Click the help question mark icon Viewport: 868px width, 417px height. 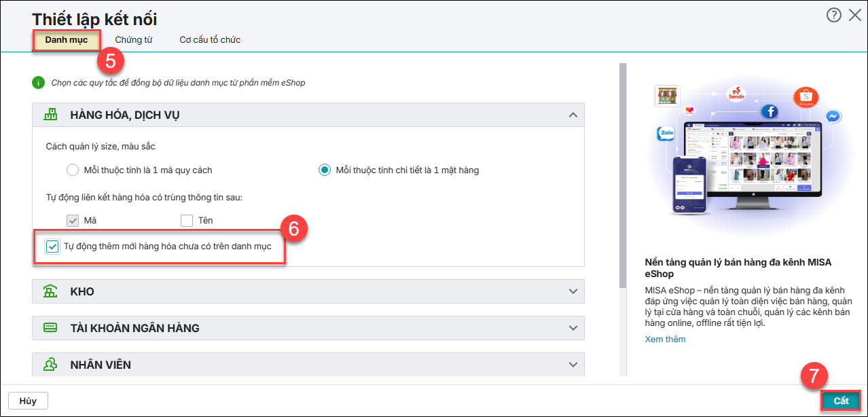[833, 16]
